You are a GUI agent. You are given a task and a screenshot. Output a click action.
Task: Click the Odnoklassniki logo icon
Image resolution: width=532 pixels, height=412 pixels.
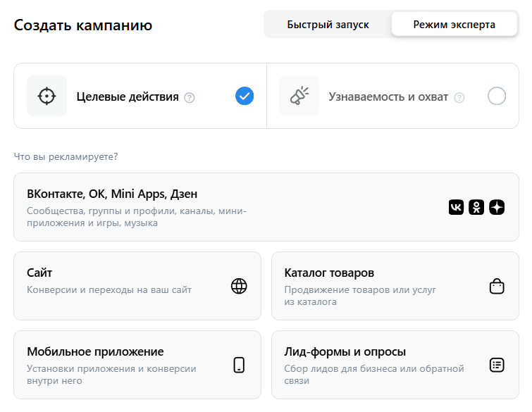click(x=477, y=207)
